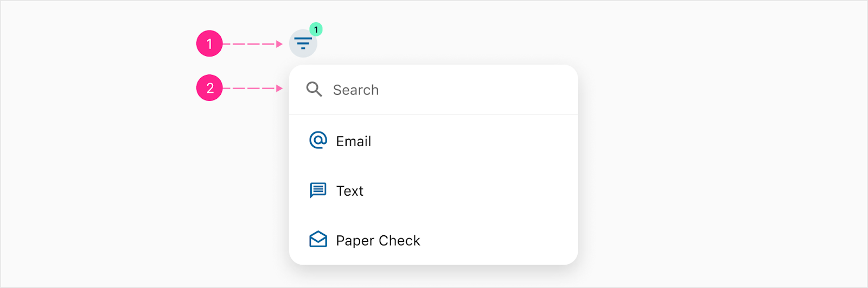Open the filter funnel icon button
Viewport: 868px width, 288px height.
pos(303,43)
